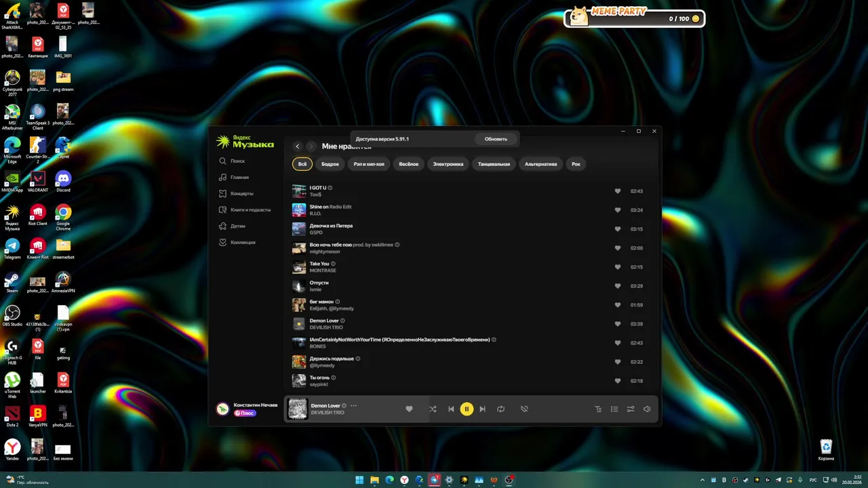868x488 pixels.
Task: Click the Плюс subscription badge
Action: [245, 413]
